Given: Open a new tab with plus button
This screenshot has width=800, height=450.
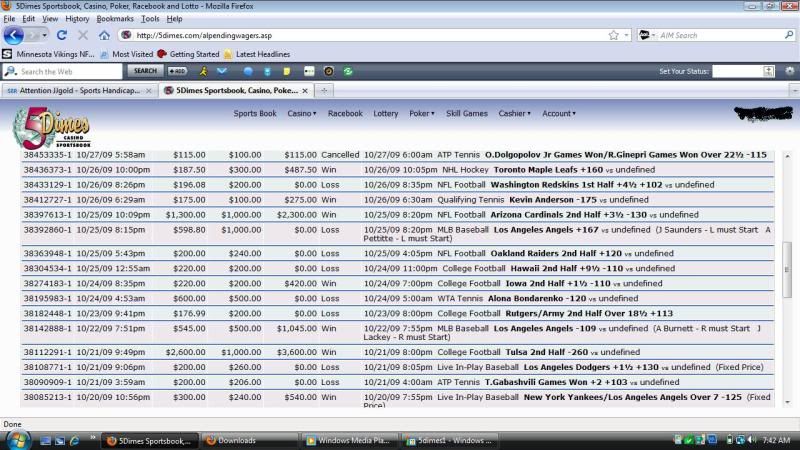Looking at the screenshot, I should tap(323, 90).
